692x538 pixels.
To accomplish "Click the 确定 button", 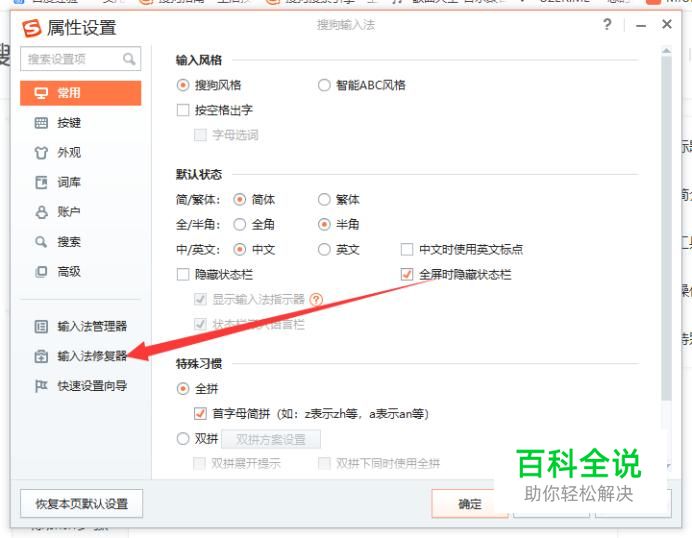I will [x=470, y=504].
